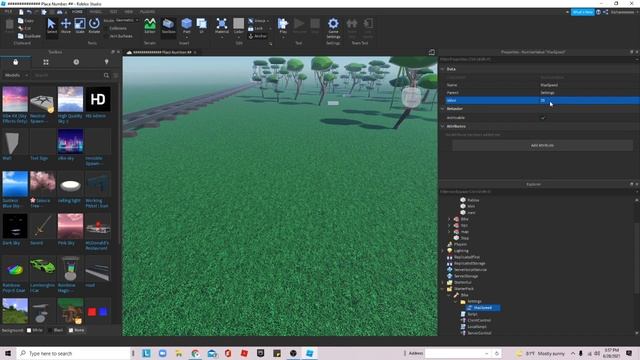The width and height of the screenshot is (640, 360).
Task: Click the What's New button
Action: point(582,12)
